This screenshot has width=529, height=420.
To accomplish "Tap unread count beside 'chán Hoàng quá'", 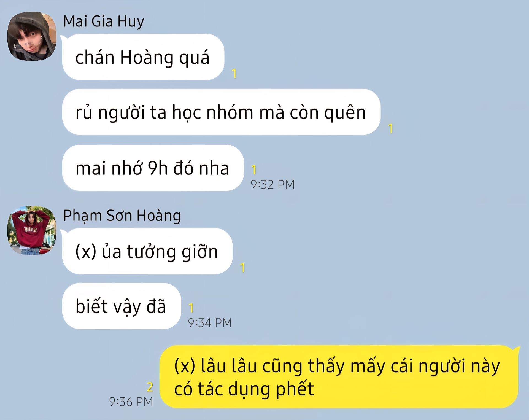I will tap(234, 74).
